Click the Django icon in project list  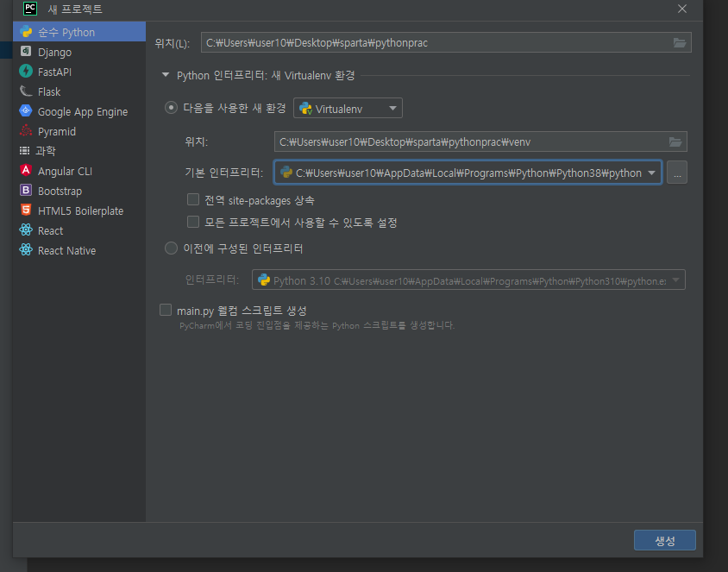pos(26,51)
